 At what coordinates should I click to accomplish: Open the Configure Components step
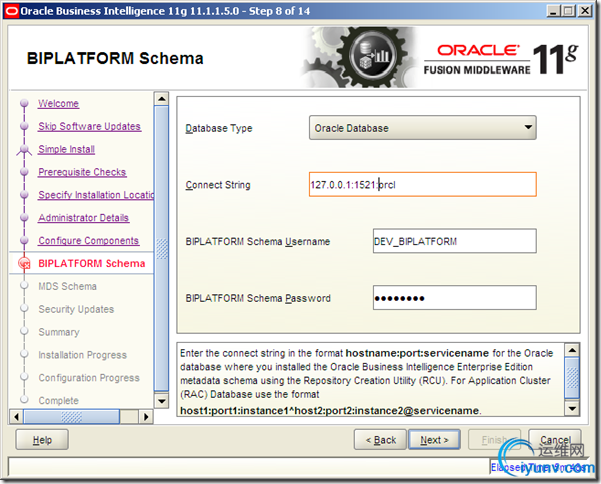coord(89,241)
